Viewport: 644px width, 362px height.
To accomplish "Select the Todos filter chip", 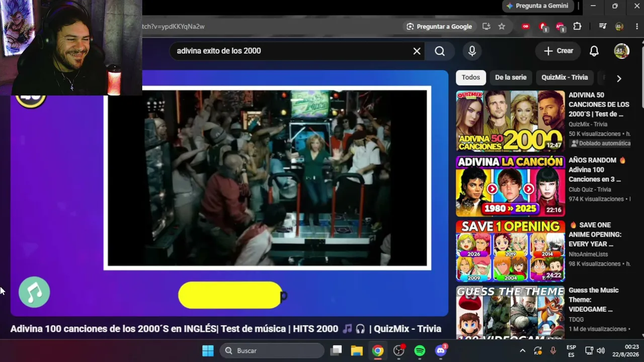I will click(x=471, y=77).
